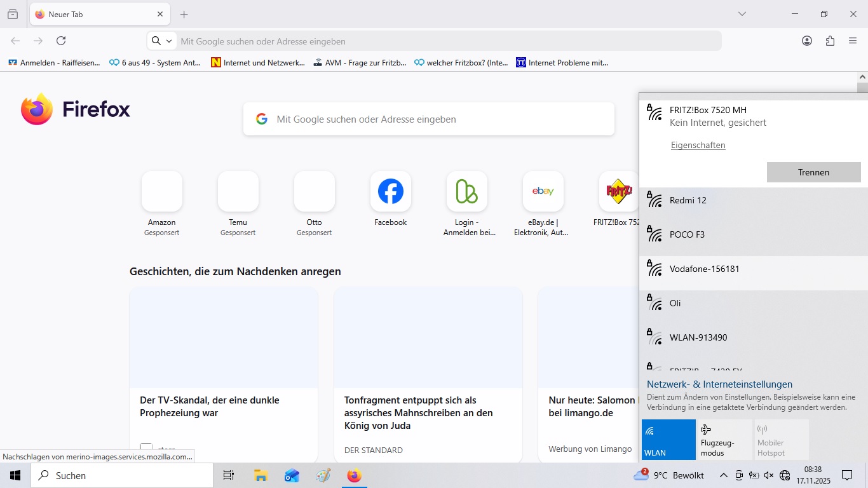The image size is (868, 488).
Task: Open the extensions puzzle icon
Action: [830, 41]
